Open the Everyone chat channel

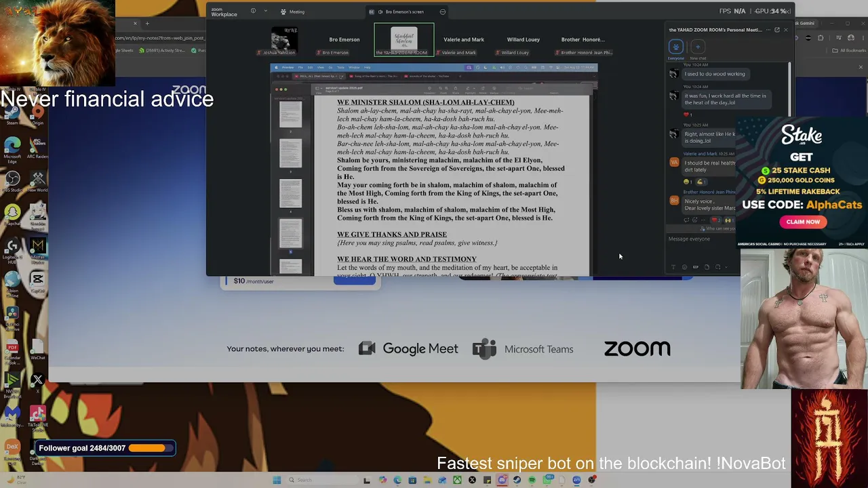(x=676, y=48)
